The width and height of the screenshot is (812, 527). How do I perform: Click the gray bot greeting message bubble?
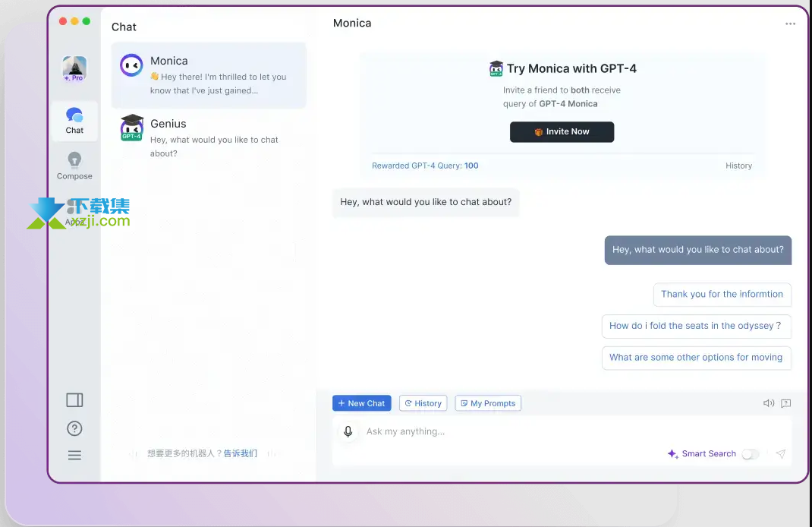(426, 202)
